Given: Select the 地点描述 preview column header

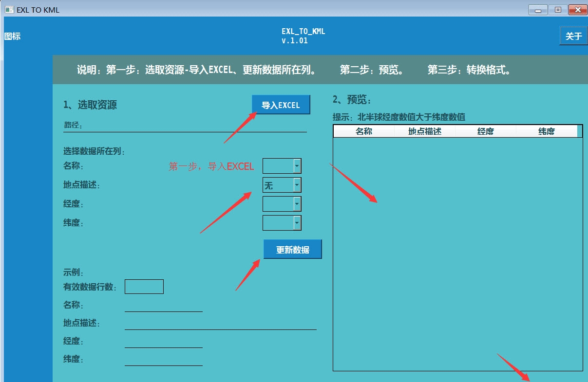Looking at the screenshot, I should [425, 131].
